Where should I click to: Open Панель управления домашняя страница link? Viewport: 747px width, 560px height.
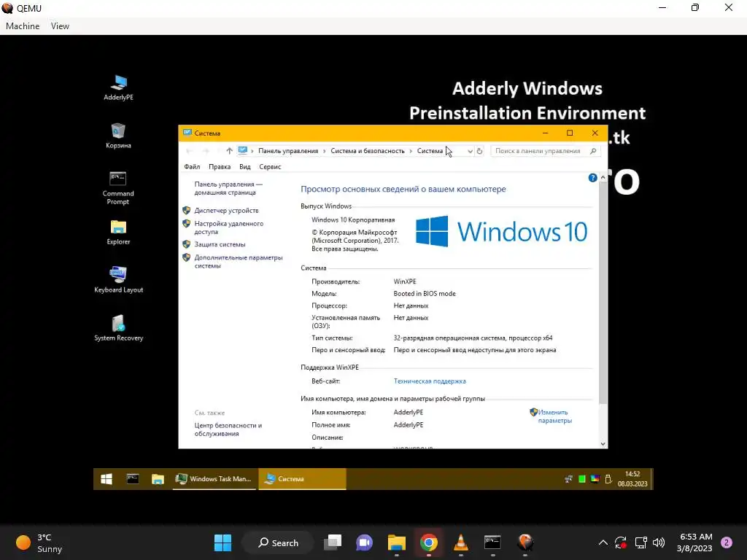coord(228,188)
